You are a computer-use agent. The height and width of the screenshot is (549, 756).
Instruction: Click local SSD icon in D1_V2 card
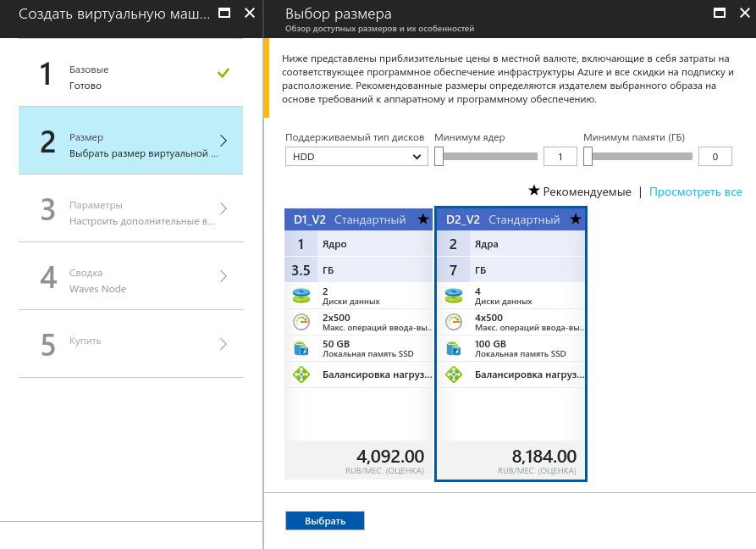click(301, 348)
